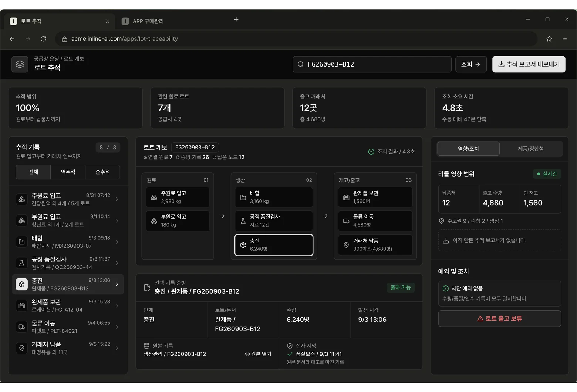Expand the 배합 9/3 09:18 record chevron
The height and width of the screenshot is (392, 577).
coord(117,242)
